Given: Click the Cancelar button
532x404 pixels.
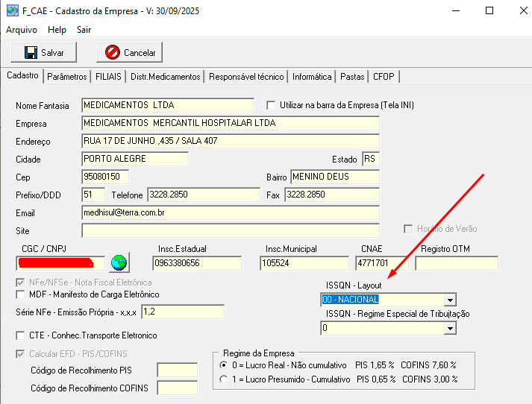Looking at the screenshot, I should [131, 53].
